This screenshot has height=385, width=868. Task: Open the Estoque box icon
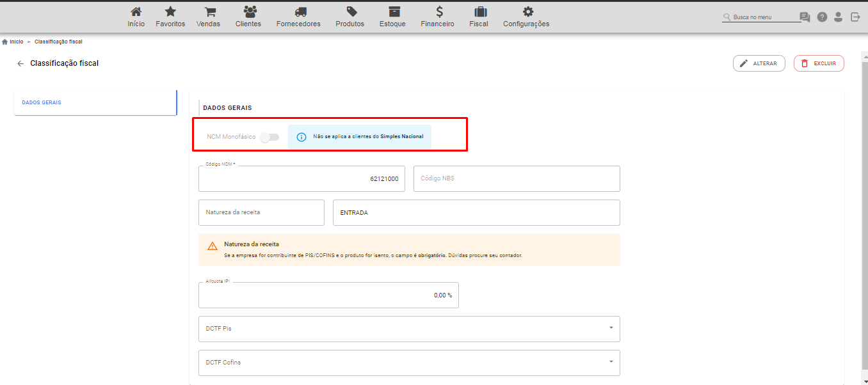click(394, 12)
